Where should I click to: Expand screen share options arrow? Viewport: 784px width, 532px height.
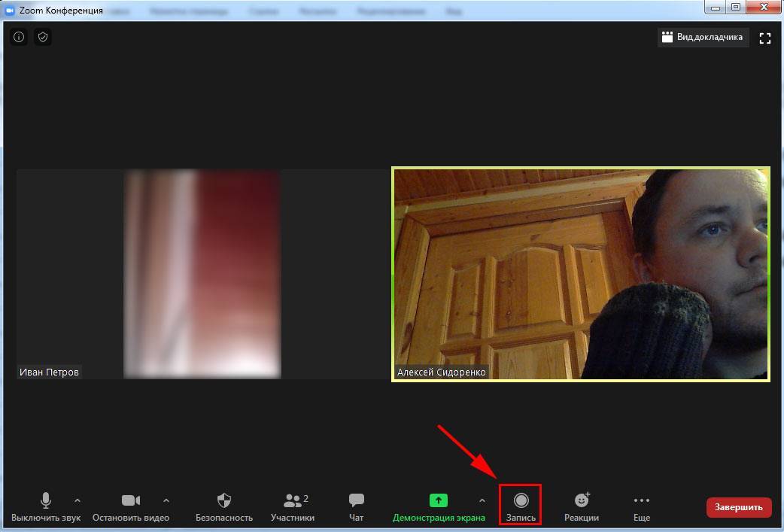482,500
